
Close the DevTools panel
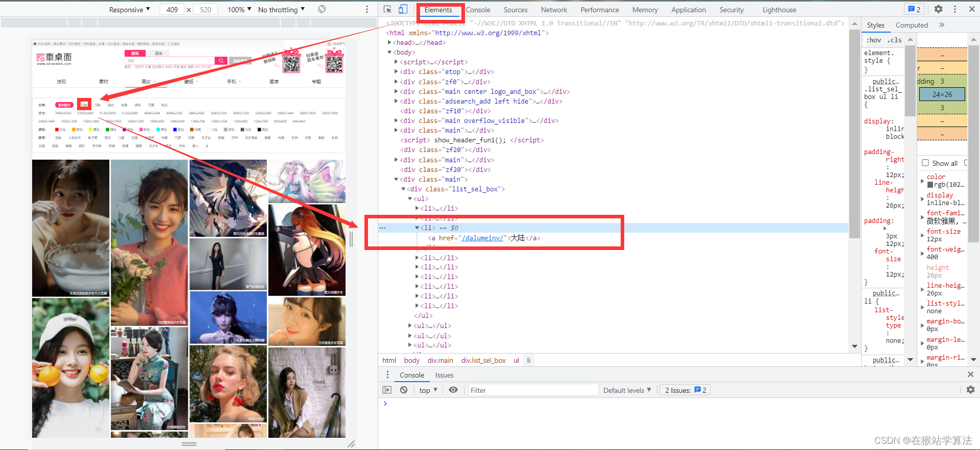click(x=971, y=9)
